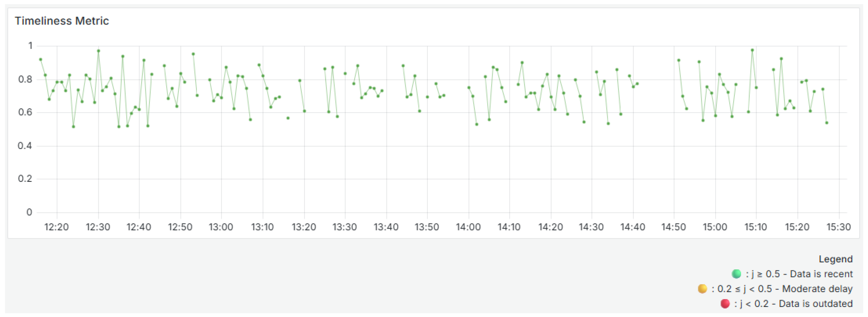Image resolution: width=868 pixels, height=317 pixels.
Task: Select the 12:20 time axis label
Action: point(56,227)
